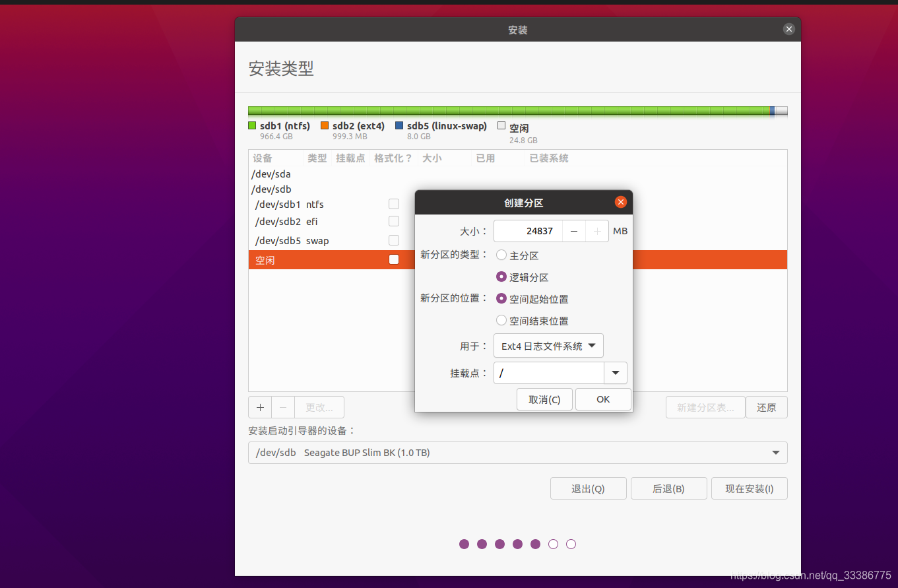Select the /dev/sdb device row
This screenshot has width=898, height=588.
click(x=518, y=189)
